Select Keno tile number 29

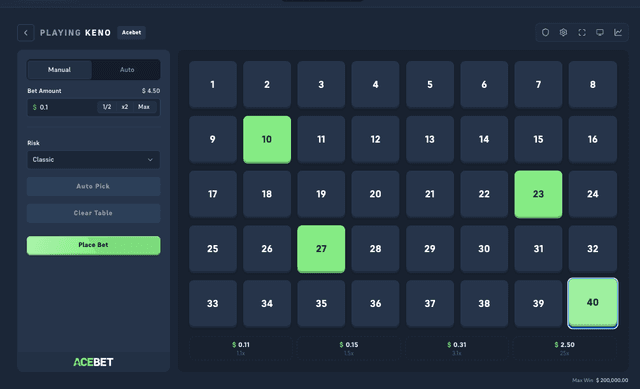coord(430,249)
